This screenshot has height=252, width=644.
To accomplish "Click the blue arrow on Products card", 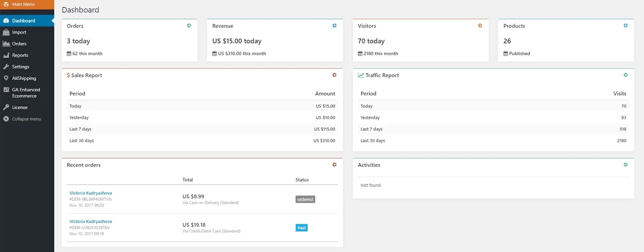I will (x=625, y=25).
